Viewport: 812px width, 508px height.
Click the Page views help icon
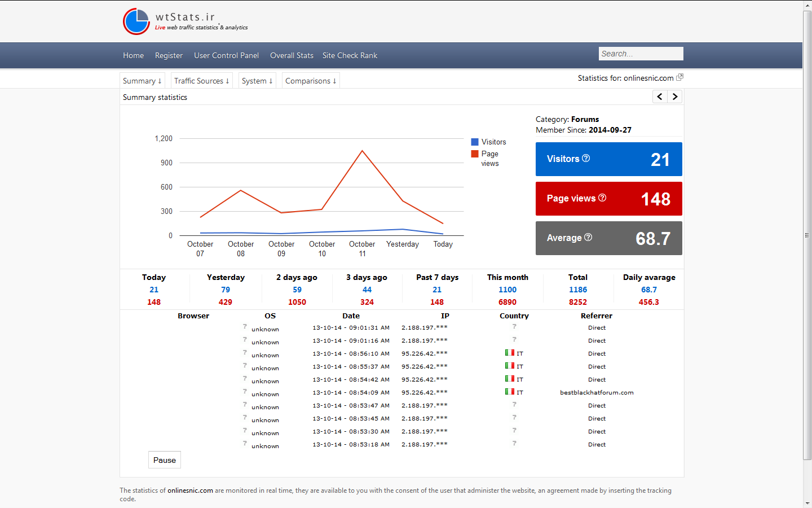(x=602, y=198)
